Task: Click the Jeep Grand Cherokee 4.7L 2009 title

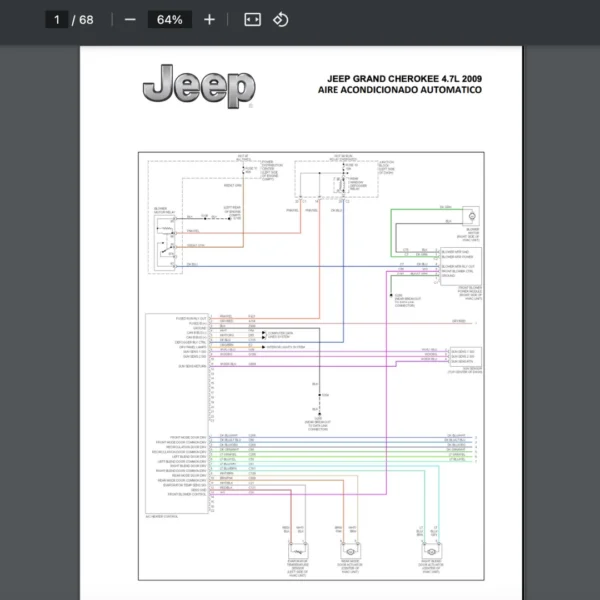Action: tap(404, 77)
